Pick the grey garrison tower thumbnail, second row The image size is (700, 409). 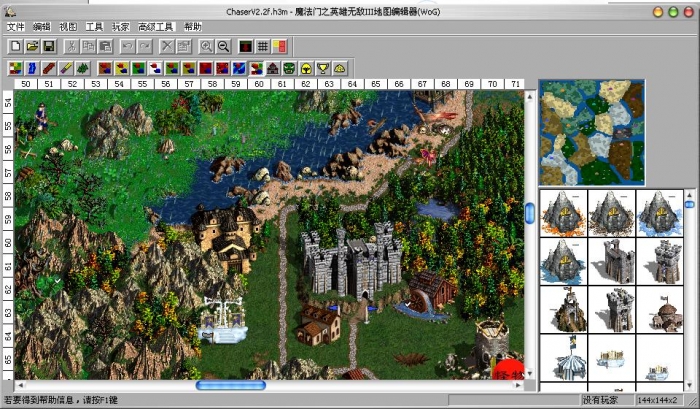pos(612,262)
